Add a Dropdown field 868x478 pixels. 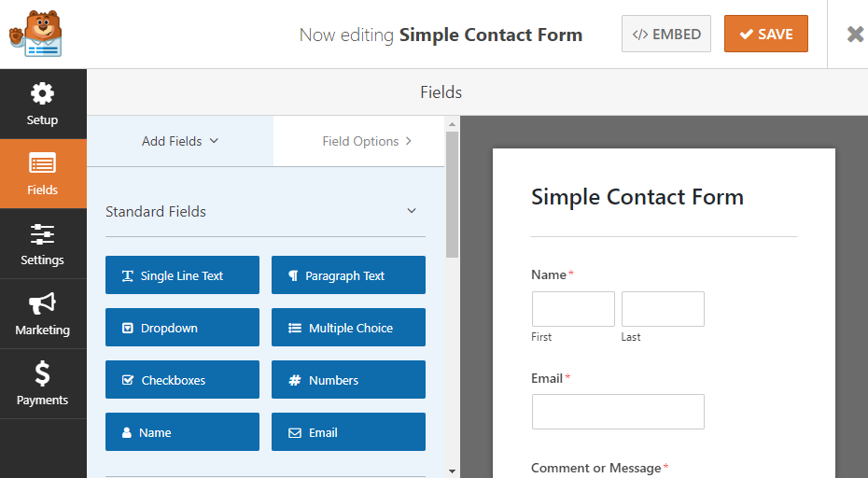(x=182, y=328)
